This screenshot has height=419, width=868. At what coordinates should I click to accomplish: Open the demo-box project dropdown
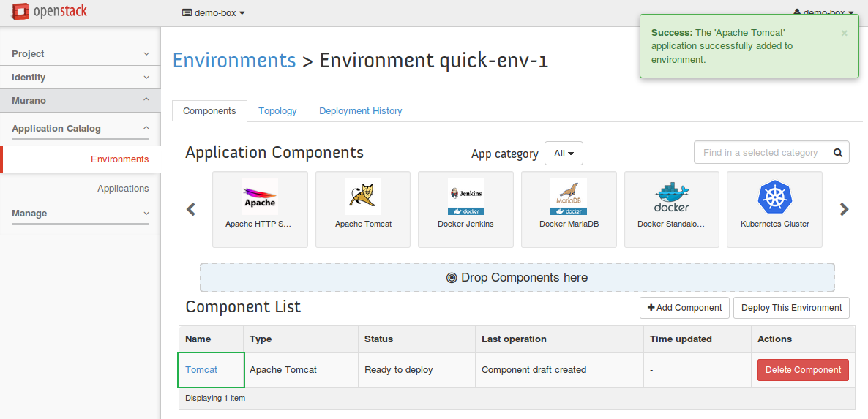point(213,12)
